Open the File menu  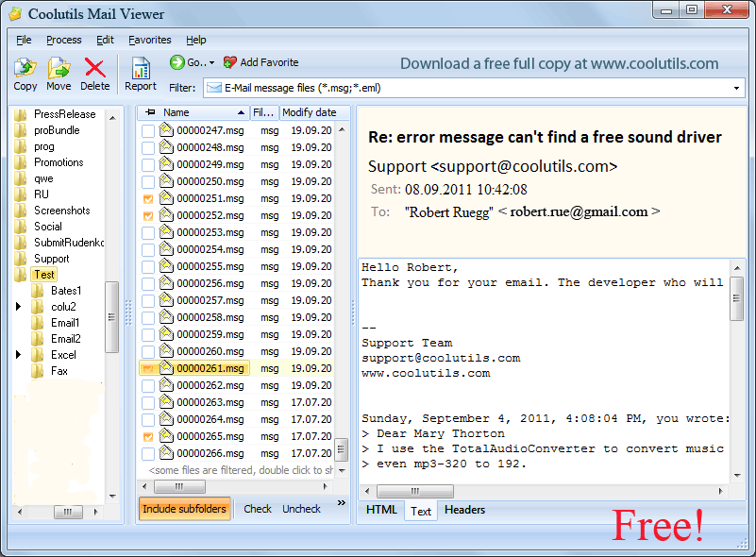[x=24, y=40]
